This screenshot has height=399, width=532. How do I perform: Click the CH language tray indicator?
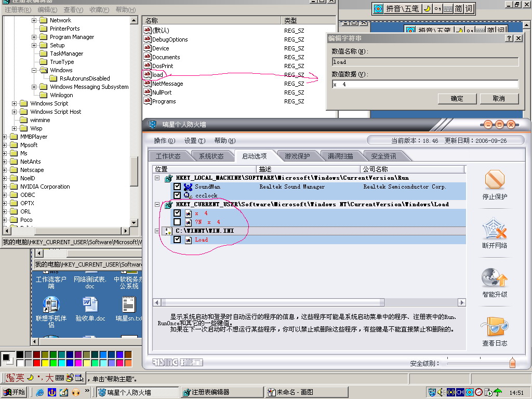pyautogui.click(x=460, y=392)
